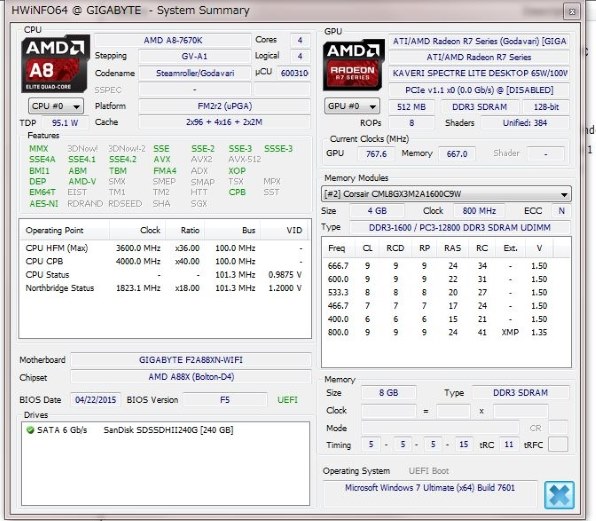
Task: Click the FMA4 feature label
Action: (x=165, y=171)
